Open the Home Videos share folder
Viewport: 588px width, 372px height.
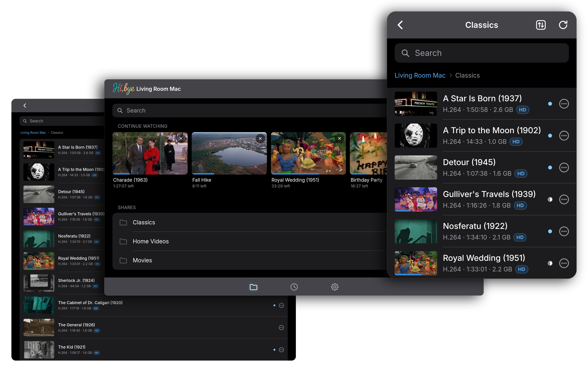[250, 241]
